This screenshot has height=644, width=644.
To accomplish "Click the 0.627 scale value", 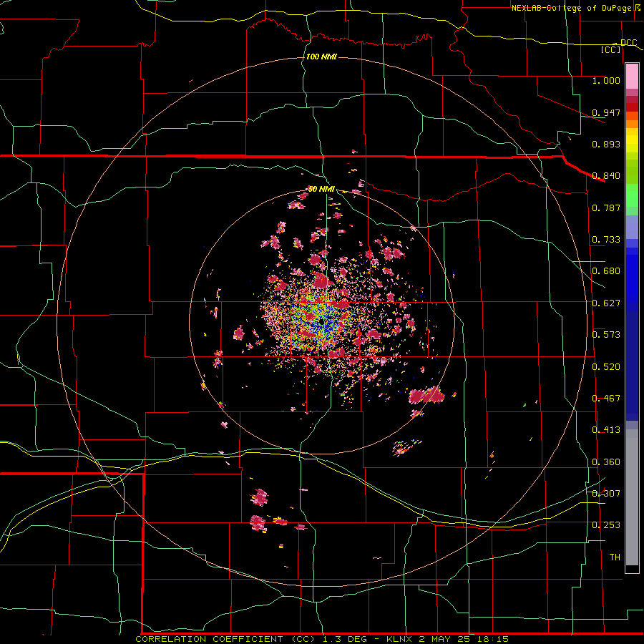I will click(x=606, y=303).
